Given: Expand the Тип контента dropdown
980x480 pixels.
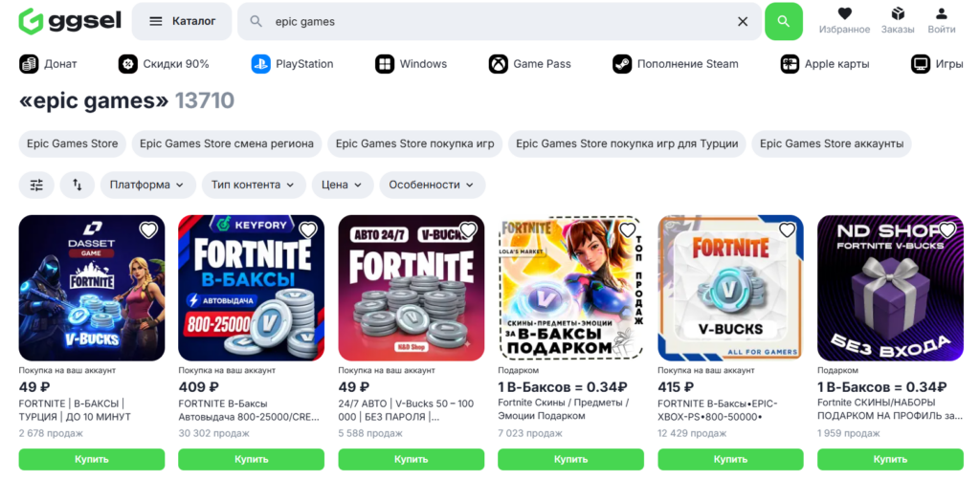Looking at the screenshot, I should point(254,185).
